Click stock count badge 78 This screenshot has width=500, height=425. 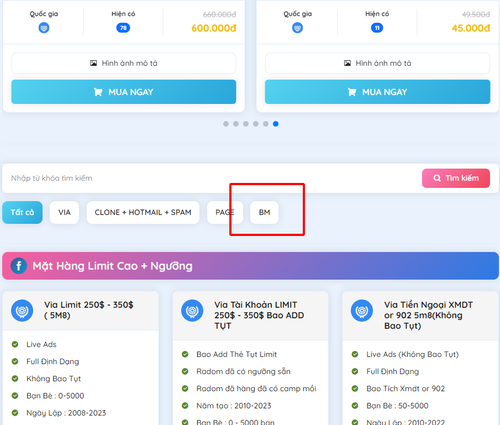[123, 28]
